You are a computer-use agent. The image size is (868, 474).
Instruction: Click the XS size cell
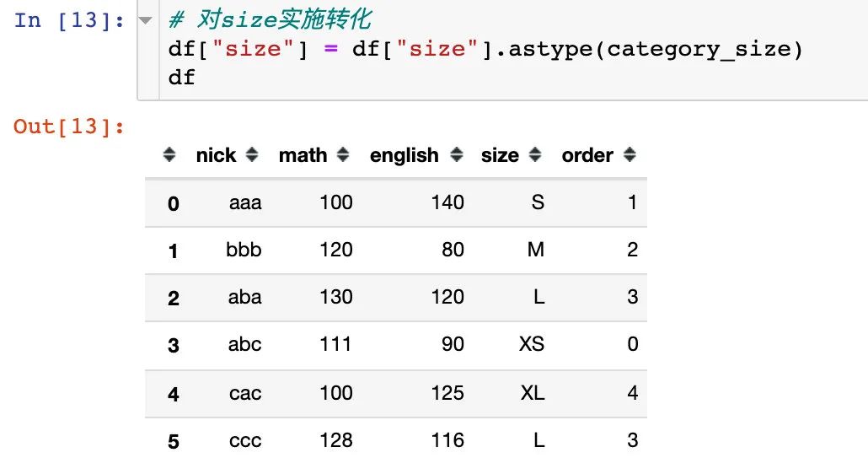pyautogui.click(x=532, y=344)
